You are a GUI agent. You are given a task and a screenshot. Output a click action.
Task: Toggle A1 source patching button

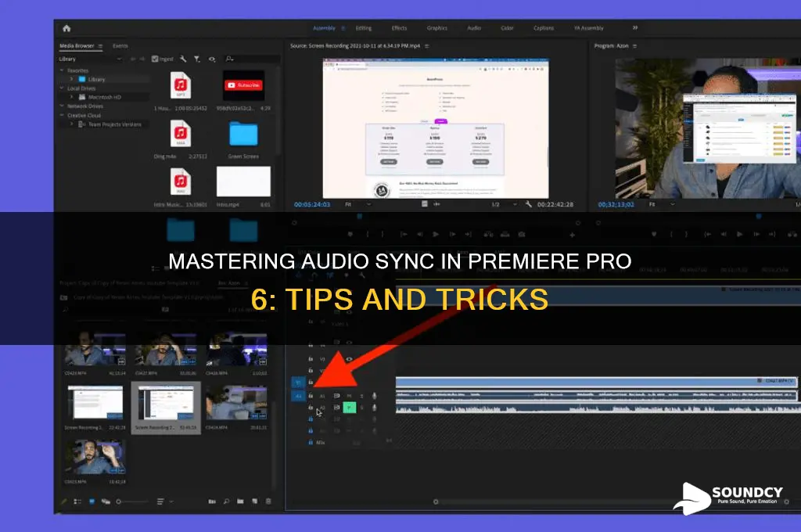pos(298,396)
